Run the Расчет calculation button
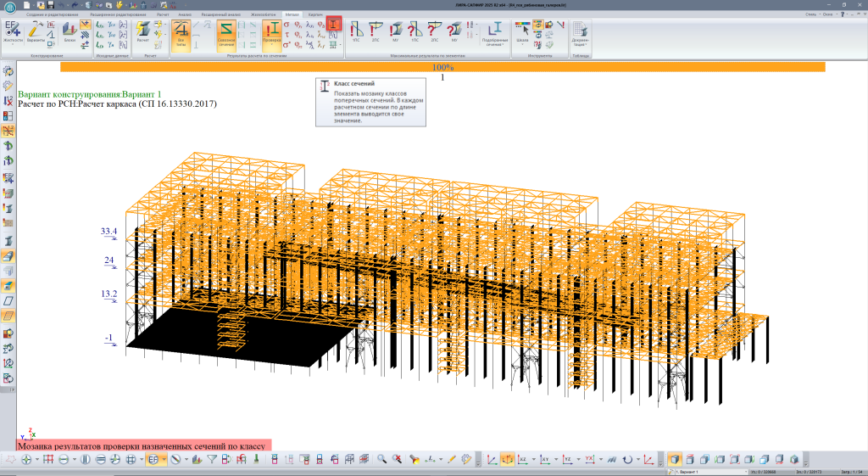Viewport: 868px width, 476px height. point(143,32)
